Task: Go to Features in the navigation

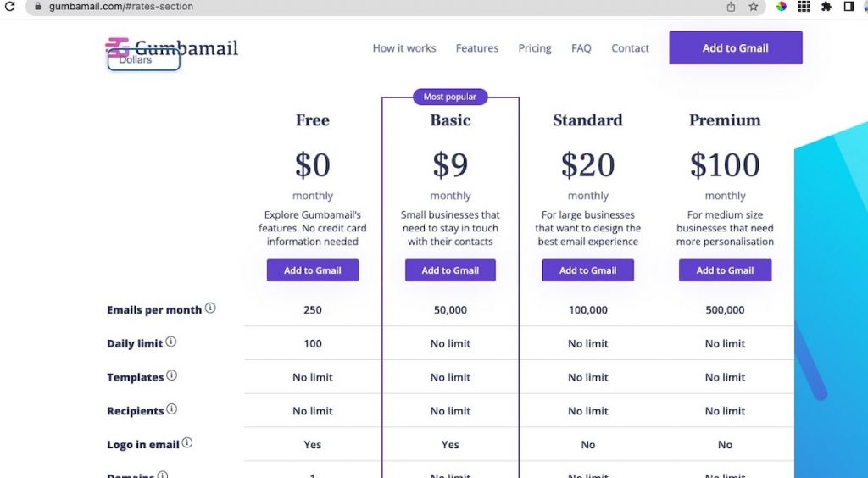Action: click(x=477, y=48)
